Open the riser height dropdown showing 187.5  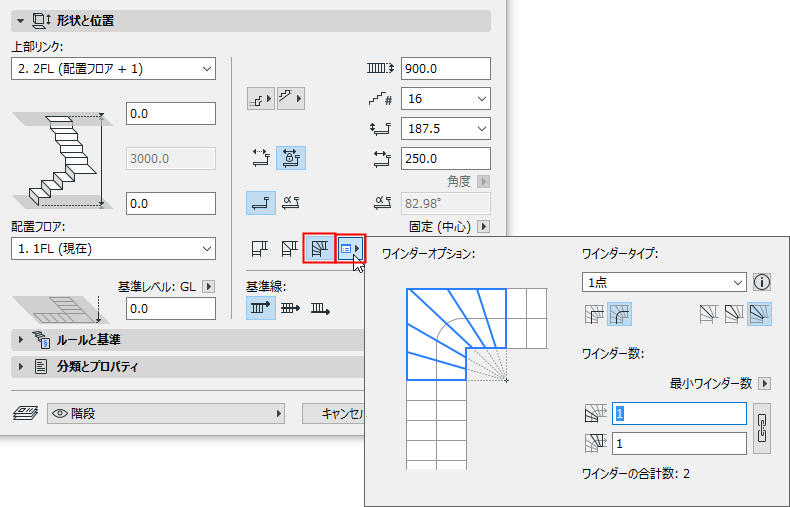tap(445, 129)
